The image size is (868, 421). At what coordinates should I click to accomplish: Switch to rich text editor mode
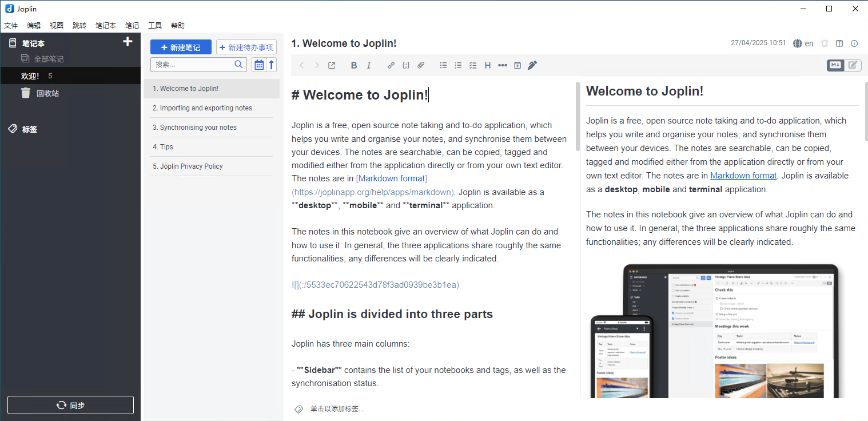click(x=852, y=65)
